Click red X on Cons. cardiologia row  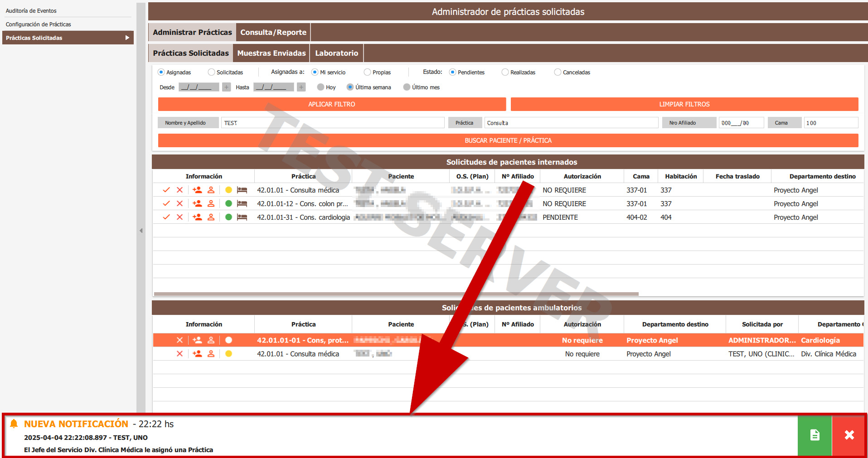(x=180, y=217)
